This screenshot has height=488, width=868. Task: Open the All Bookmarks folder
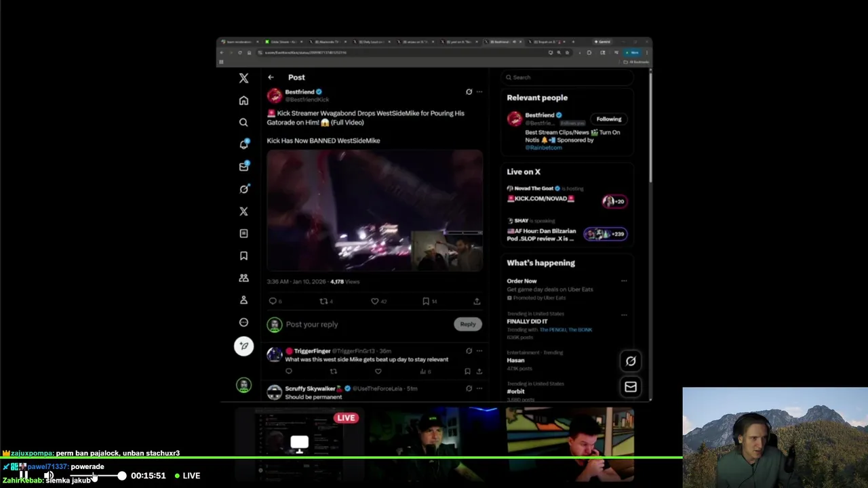tap(636, 62)
